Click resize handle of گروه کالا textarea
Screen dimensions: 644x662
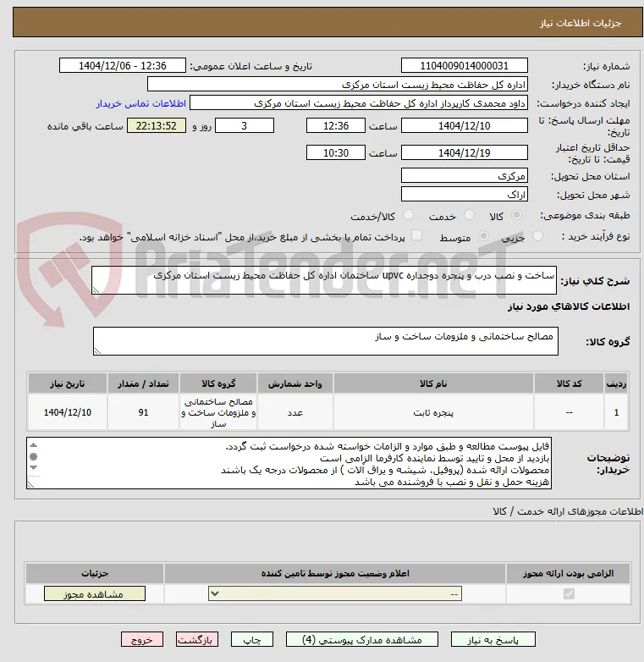point(98,350)
